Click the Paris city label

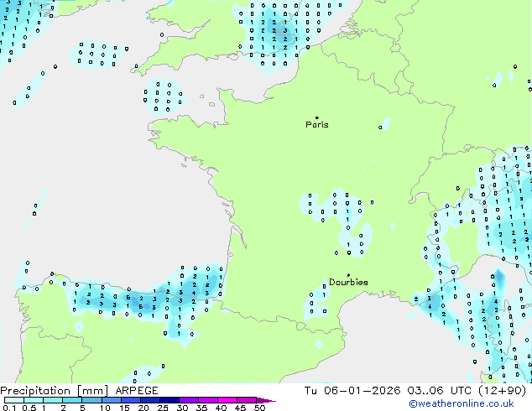coord(317,125)
